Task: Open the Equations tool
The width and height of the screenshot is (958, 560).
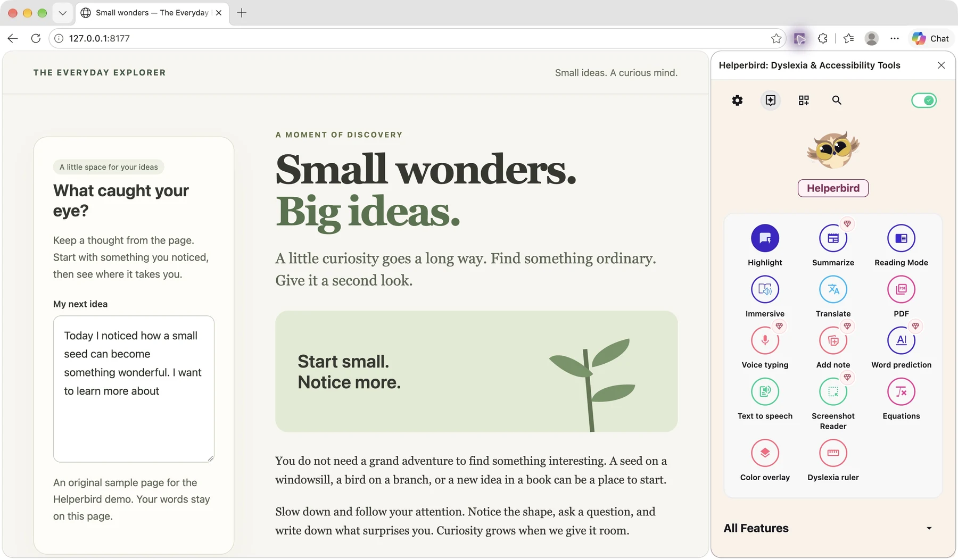Action: [901, 391]
